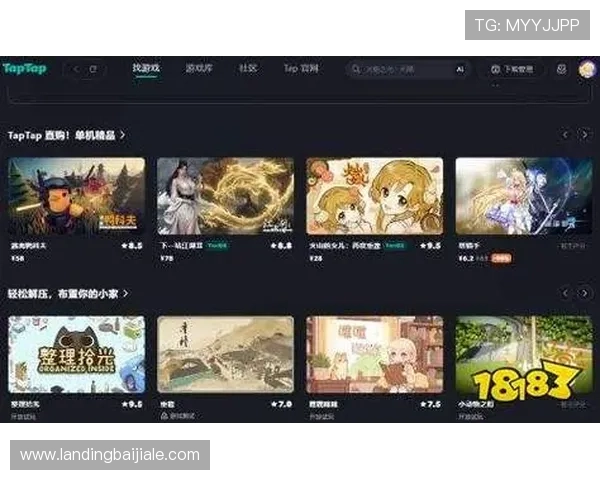This screenshot has height=480, width=600.
Task: Open the blocky samurai game cover thumbnail
Action: click(x=77, y=196)
